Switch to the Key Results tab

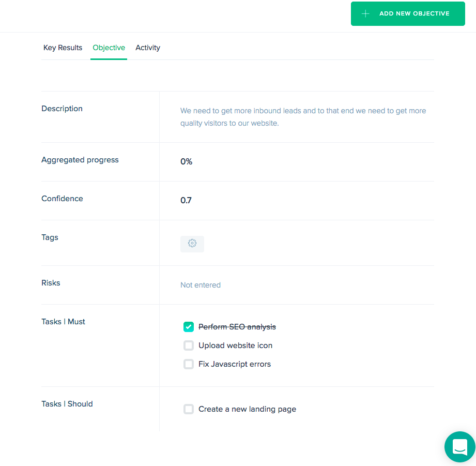coord(63,48)
